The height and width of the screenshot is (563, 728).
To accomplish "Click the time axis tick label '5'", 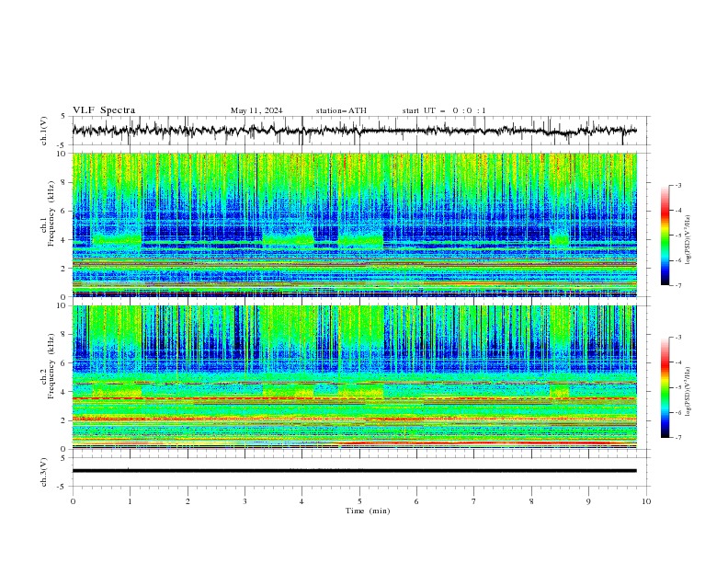I will coord(359,501).
